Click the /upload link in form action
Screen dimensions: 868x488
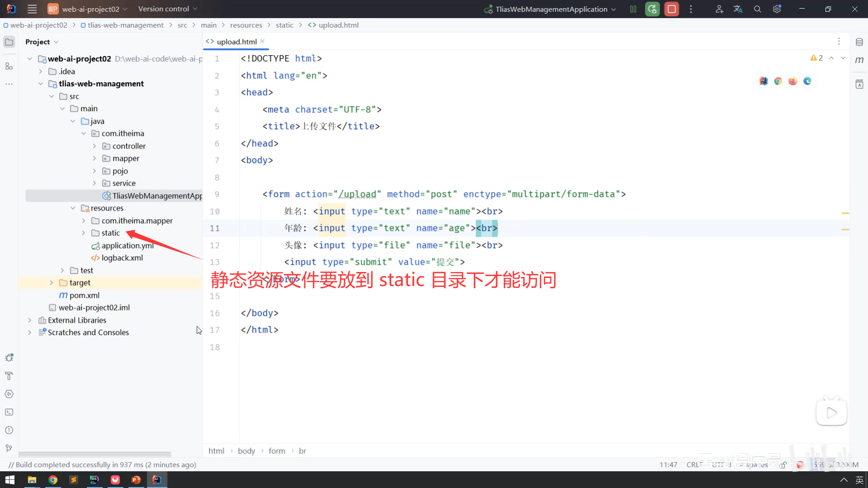[x=357, y=194]
